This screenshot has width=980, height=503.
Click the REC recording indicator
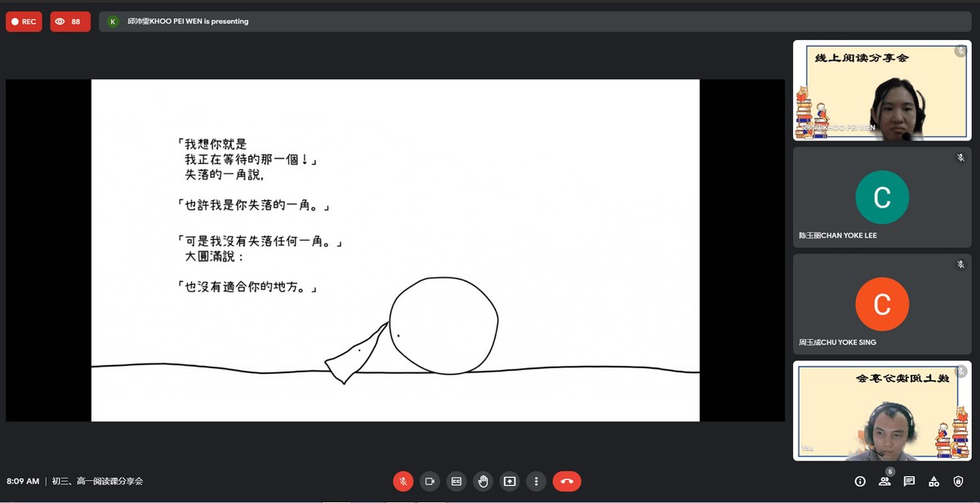(x=24, y=21)
